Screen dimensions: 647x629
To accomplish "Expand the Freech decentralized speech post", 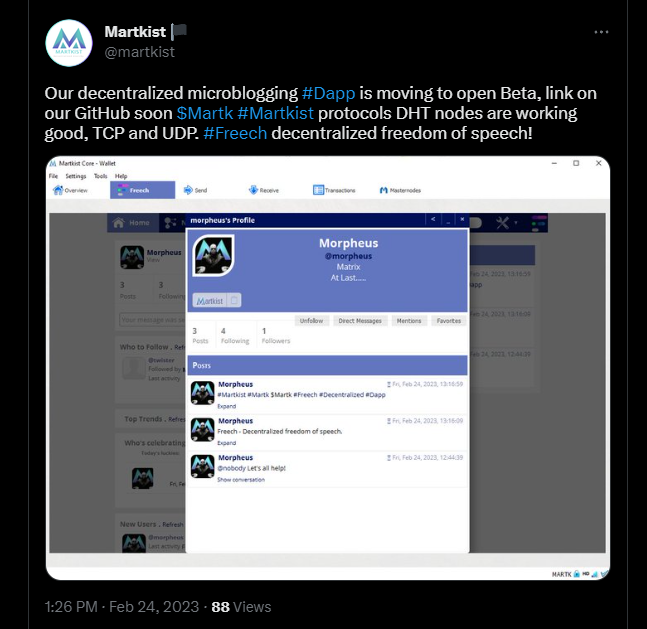I will point(227,443).
